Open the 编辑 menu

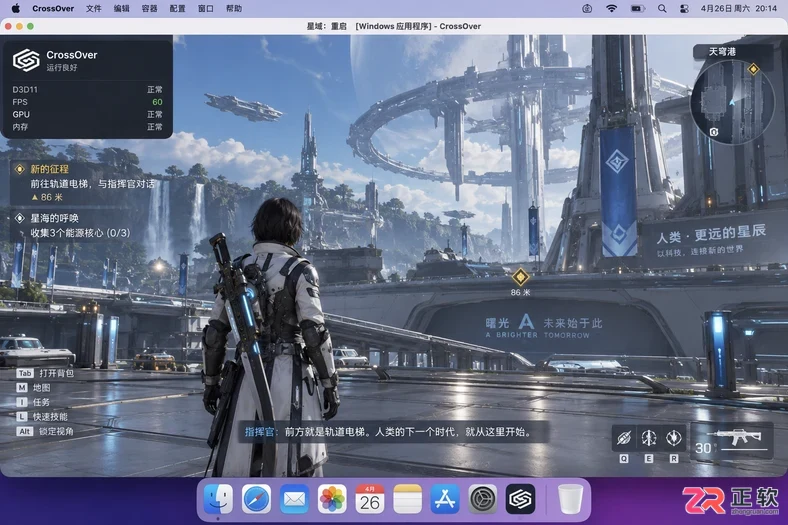[122, 9]
